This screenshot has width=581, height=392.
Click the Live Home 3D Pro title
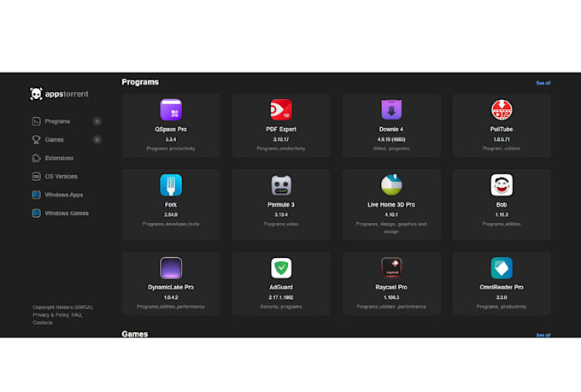coord(391,204)
